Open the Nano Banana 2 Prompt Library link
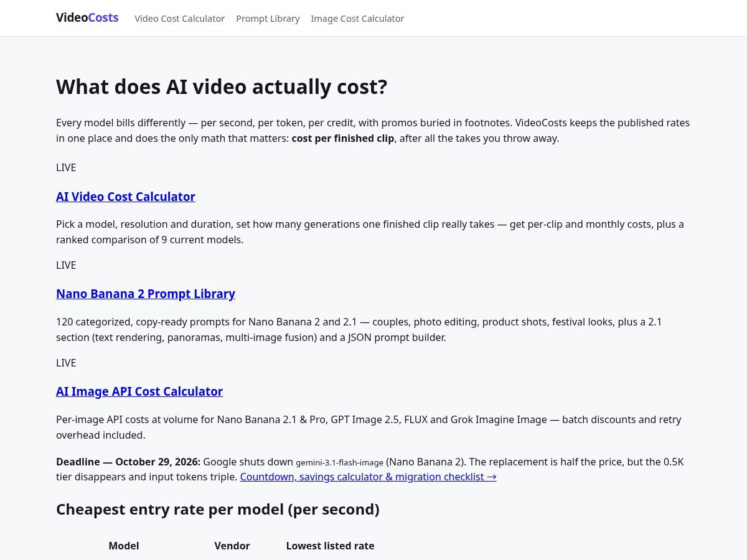Screen dimensions: 747x560 coord(146,294)
